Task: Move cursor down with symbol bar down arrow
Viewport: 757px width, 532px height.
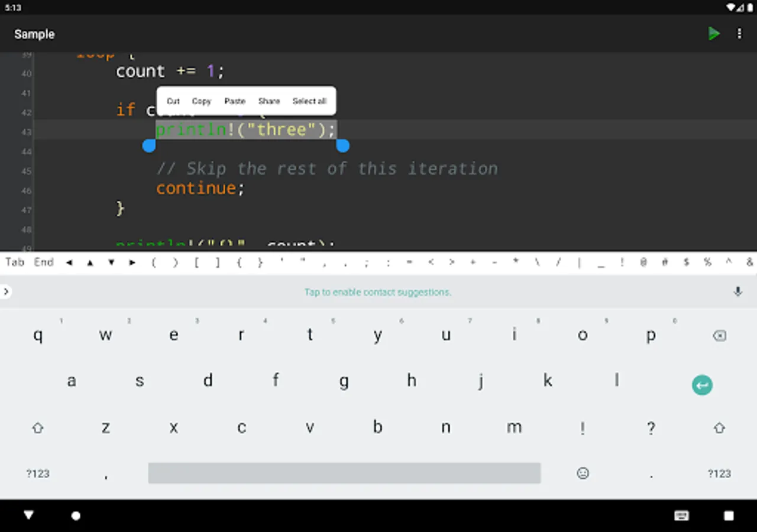Action: tap(111, 262)
